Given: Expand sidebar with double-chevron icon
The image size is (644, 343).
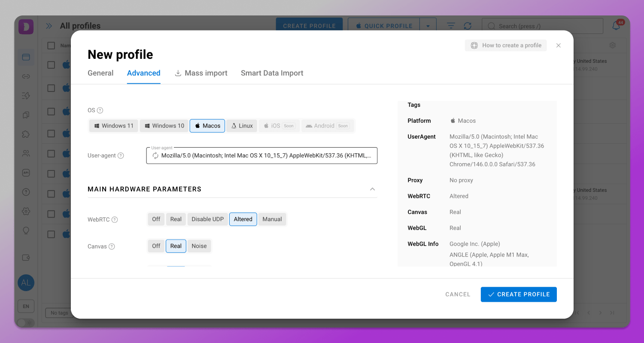Looking at the screenshot, I should 49,26.
